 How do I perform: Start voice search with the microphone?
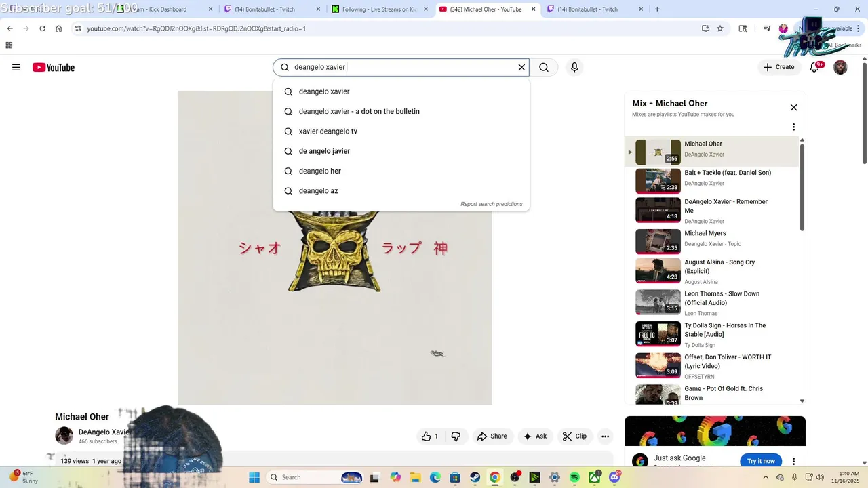(574, 67)
